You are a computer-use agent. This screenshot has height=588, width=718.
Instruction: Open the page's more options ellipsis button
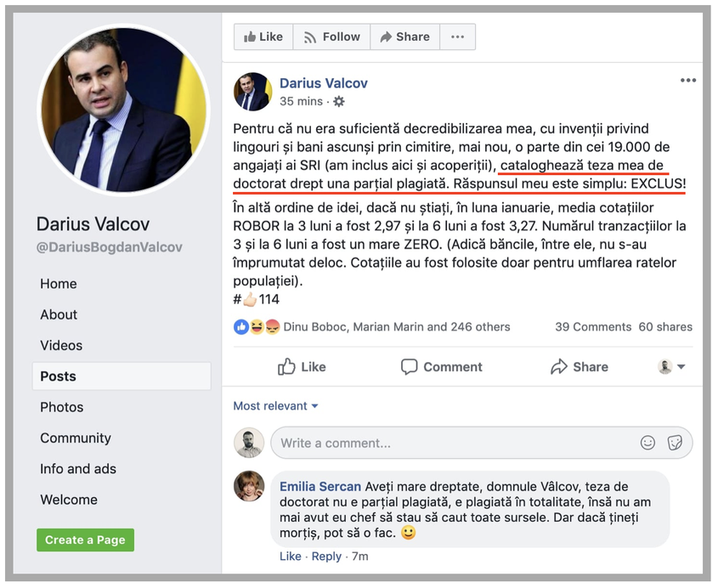[457, 37]
